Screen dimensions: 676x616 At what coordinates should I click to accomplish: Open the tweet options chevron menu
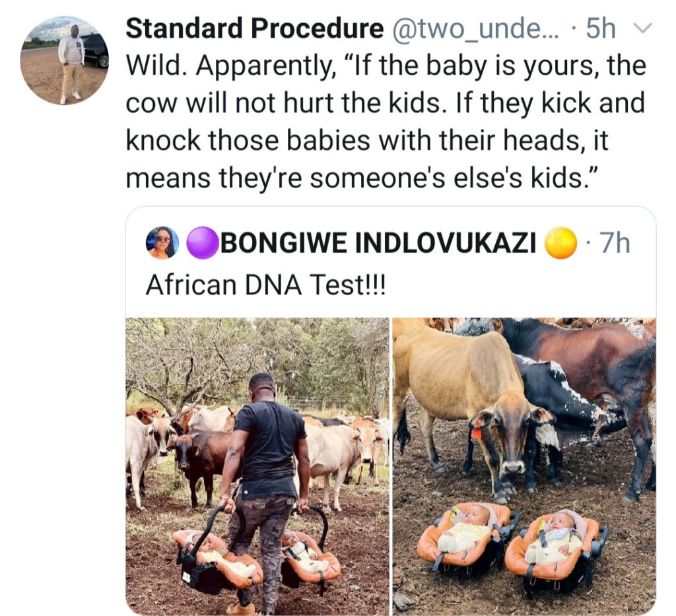click(x=643, y=28)
